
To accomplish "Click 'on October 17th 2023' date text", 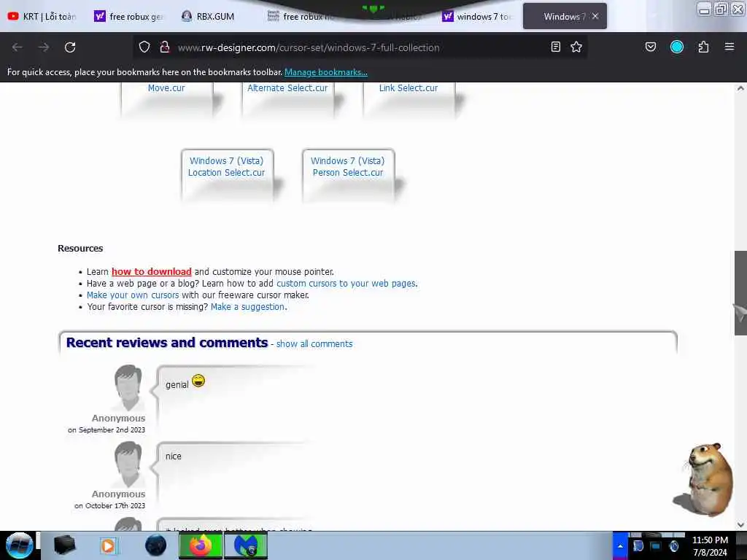I will (109, 506).
